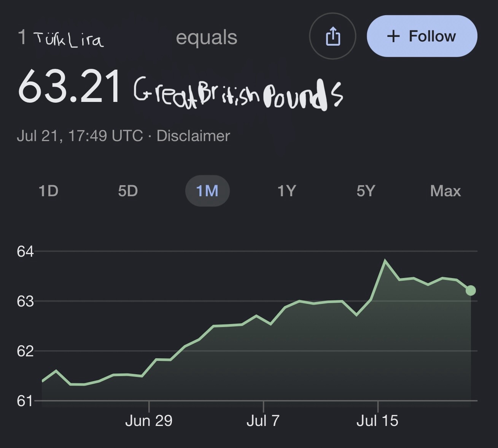Tap the Jul 15 axis marker
The width and height of the screenshot is (498, 448).
377,421
